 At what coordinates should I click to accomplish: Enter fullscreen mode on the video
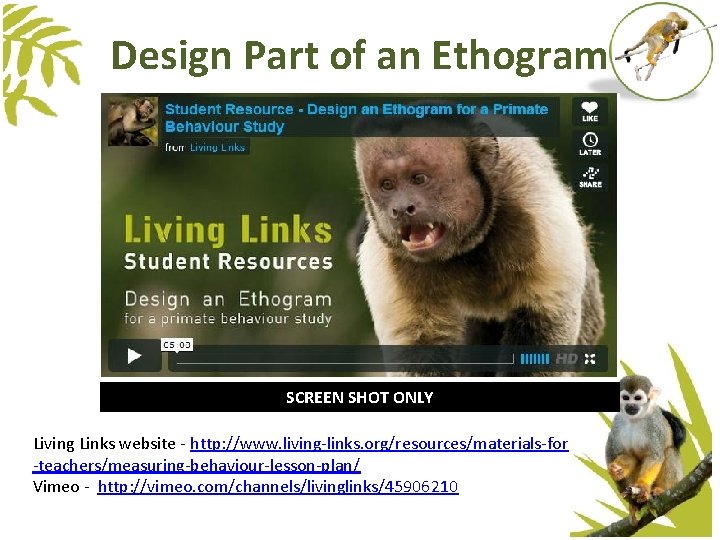(591, 359)
